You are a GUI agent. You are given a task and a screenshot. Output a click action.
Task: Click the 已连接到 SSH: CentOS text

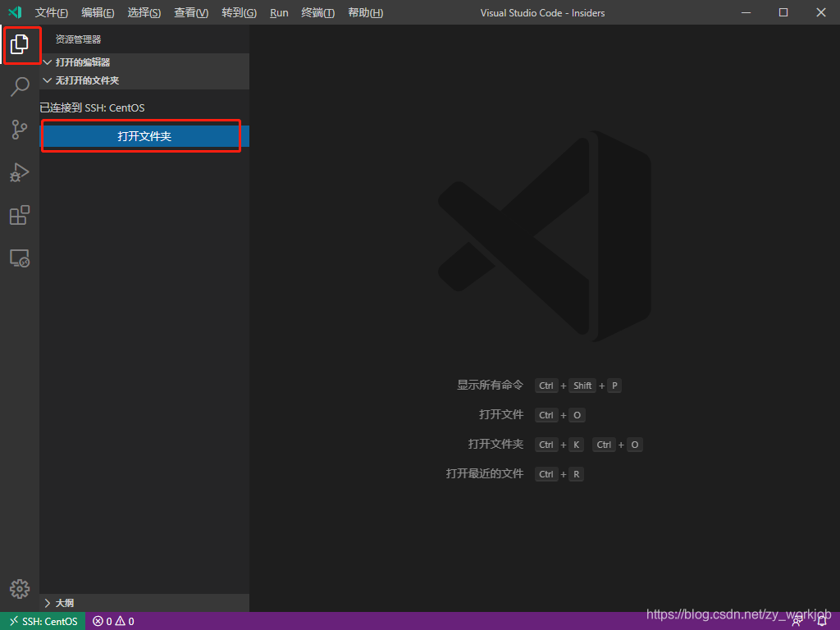[x=92, y=107]
